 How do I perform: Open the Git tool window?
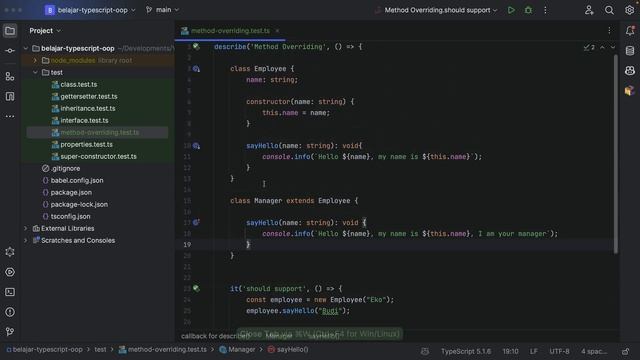click(10, 332)
